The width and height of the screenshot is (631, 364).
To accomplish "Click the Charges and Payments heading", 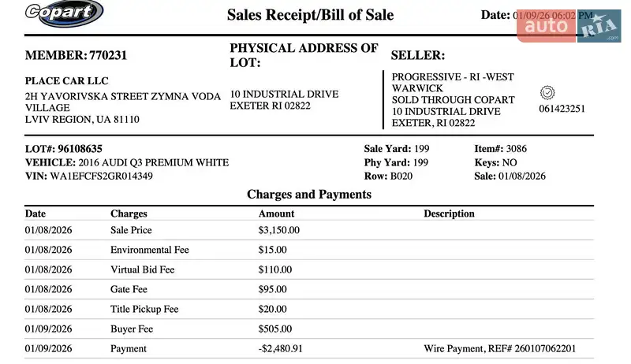I will click(x=309, y=194).
